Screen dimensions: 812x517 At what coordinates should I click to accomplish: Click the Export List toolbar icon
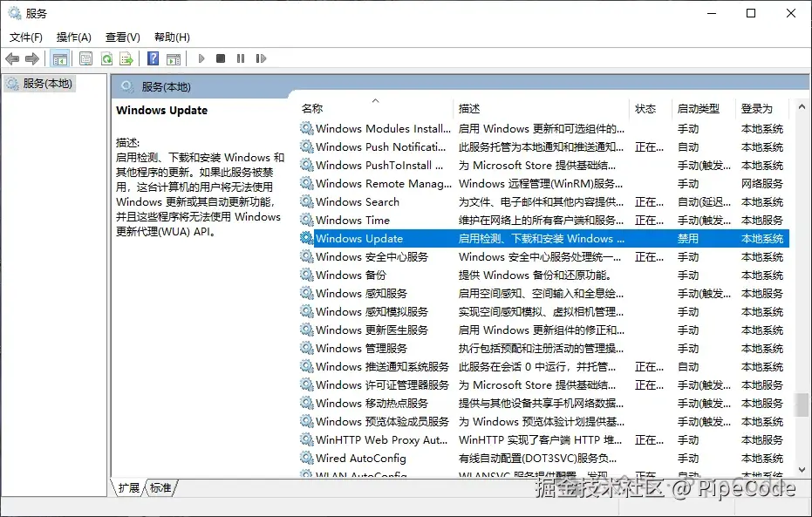pyautogui.click(x=126, y=59)
